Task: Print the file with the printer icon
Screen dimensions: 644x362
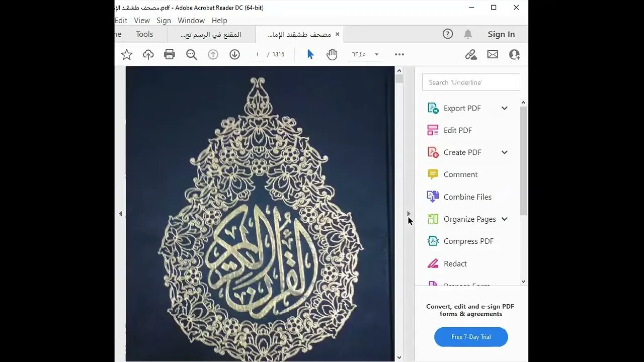Action: 170,54
